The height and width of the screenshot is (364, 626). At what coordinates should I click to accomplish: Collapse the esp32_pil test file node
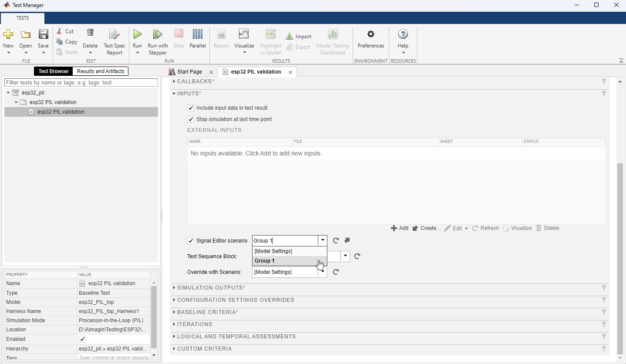click(x=8, y=93)
